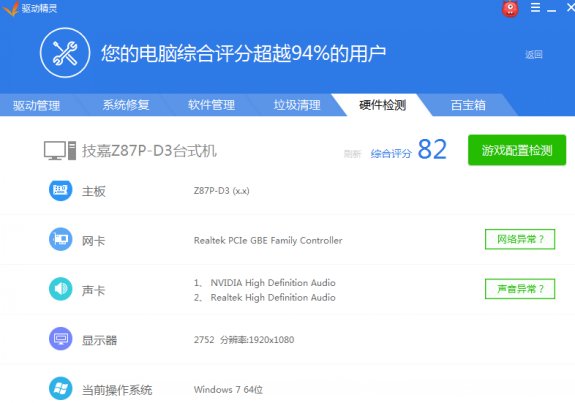The width and height of the screenshot is (575, 403).
Task: Click the 刷新 refresh link
Action: click(x=352, y=154)
